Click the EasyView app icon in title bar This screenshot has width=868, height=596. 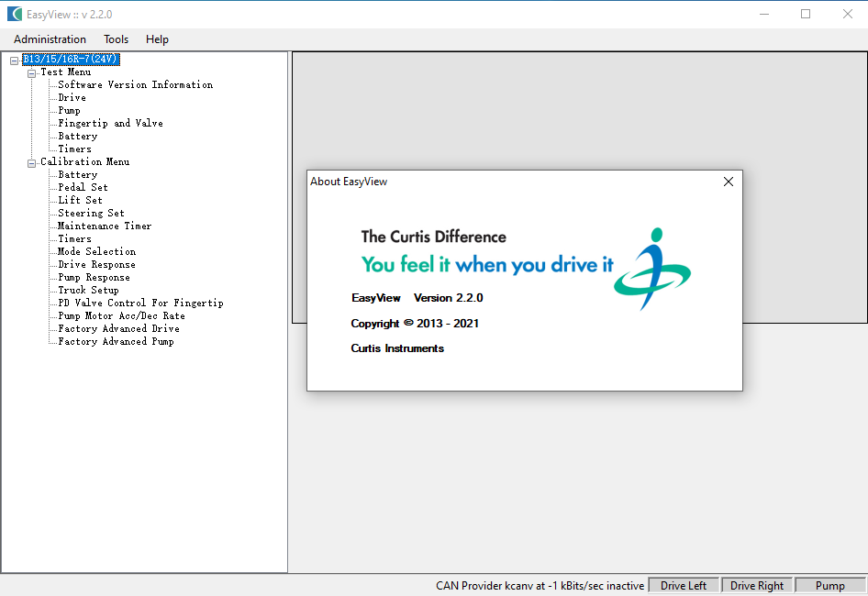(x=15, y=14)
